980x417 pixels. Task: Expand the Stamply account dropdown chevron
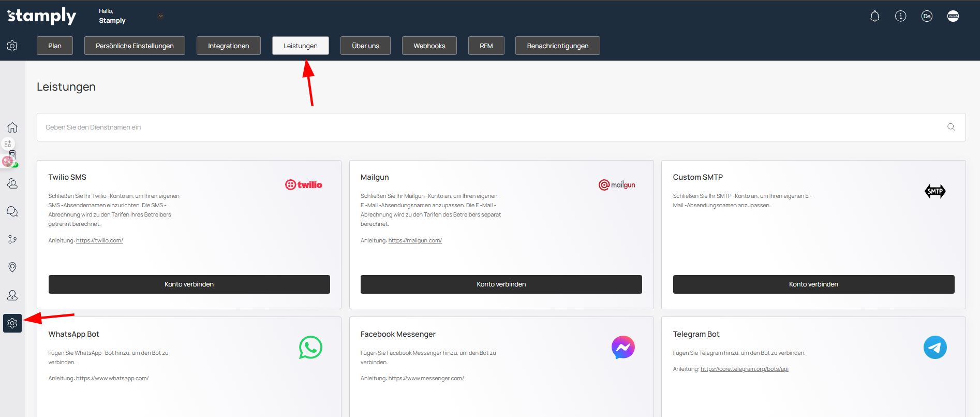pos(160,16)
